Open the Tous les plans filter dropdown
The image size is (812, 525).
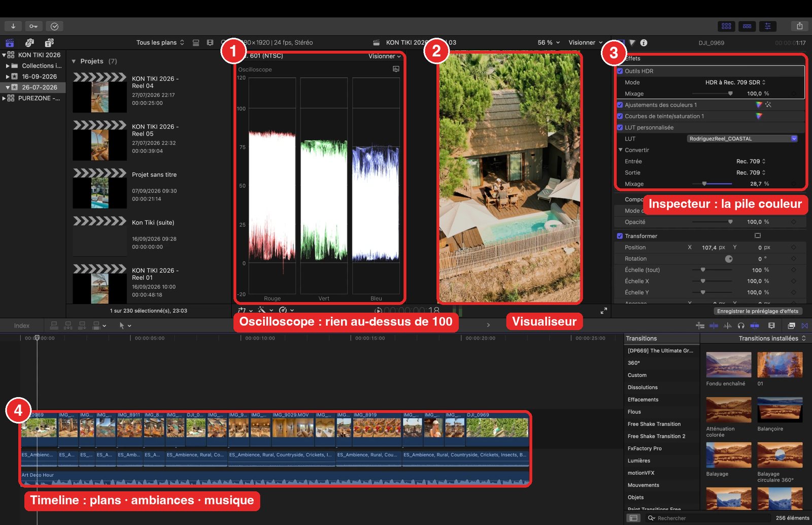tap(160, 43)
